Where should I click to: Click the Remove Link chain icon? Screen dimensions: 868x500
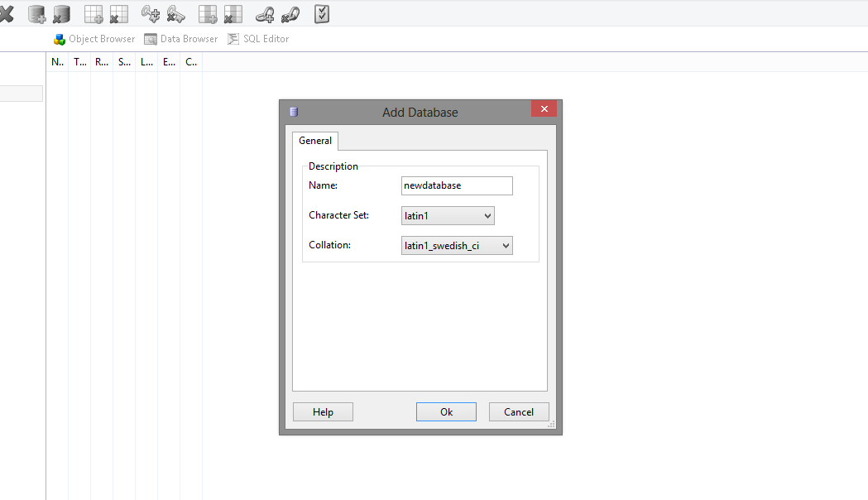(290, 14)
